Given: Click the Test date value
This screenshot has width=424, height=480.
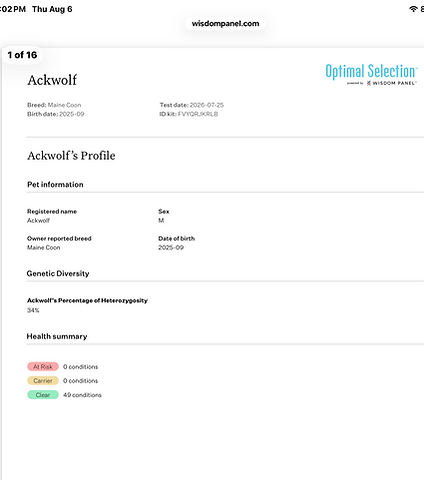Looking at the screenshot, I should [207, 105].
